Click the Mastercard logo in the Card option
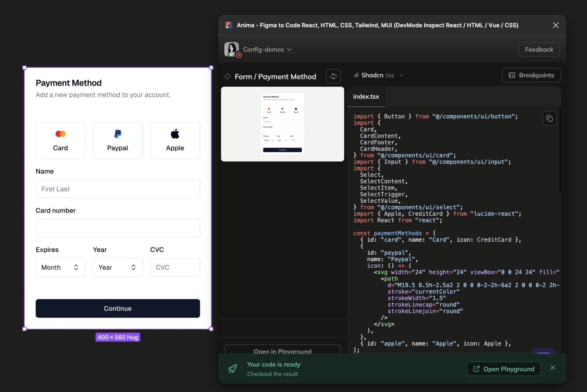Screen dimensions: 587x392 60,134
